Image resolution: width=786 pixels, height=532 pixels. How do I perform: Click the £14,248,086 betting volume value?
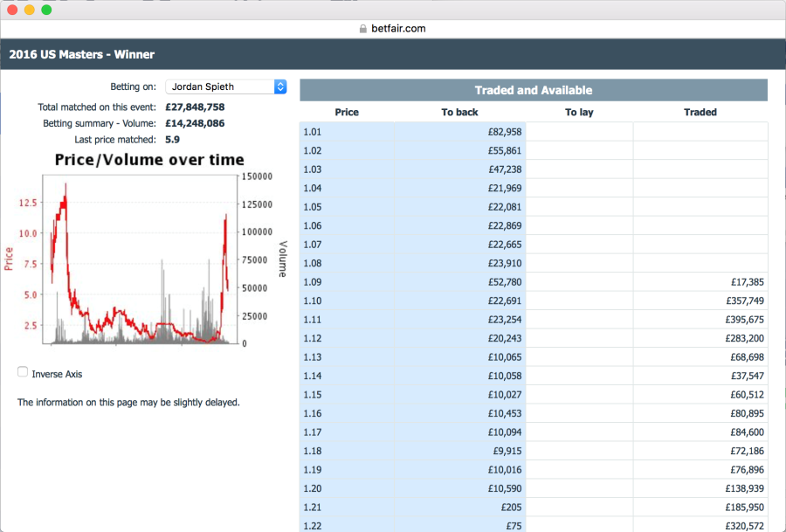click(195, 123)
